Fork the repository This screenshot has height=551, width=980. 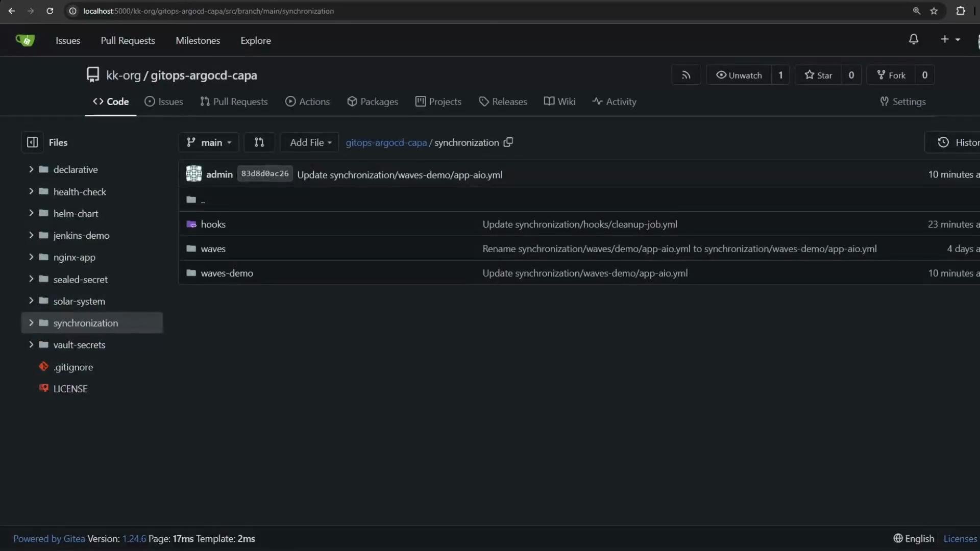(x=891, y=75)
